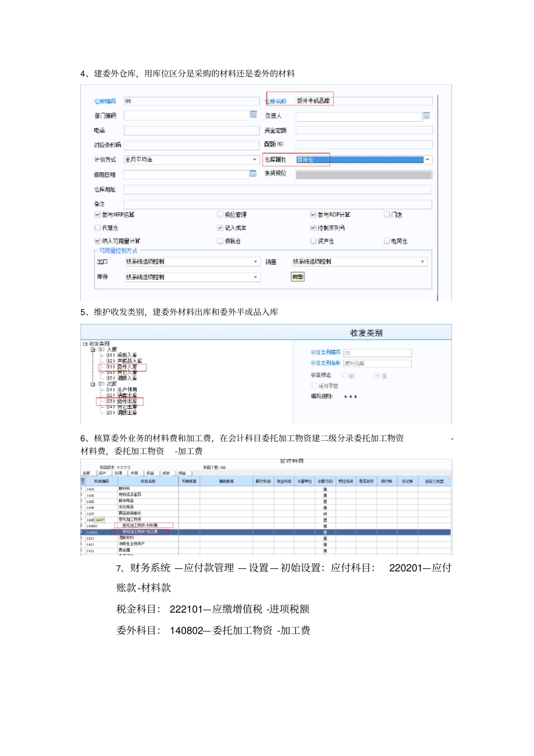Viewport: 534px width, 756px height.
Task: Select tree item (12) 产成品入库
Action: coord(124,361)
